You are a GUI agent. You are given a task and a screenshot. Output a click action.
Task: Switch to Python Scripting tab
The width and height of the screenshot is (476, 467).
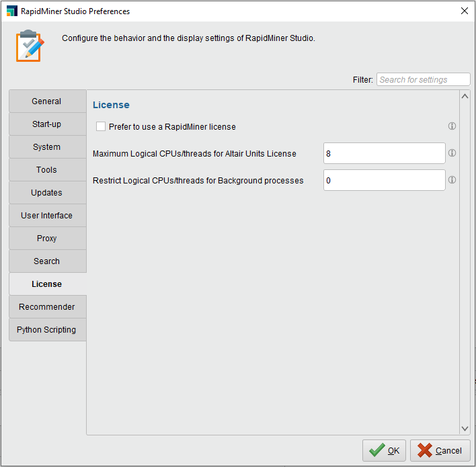click(48, 329)
